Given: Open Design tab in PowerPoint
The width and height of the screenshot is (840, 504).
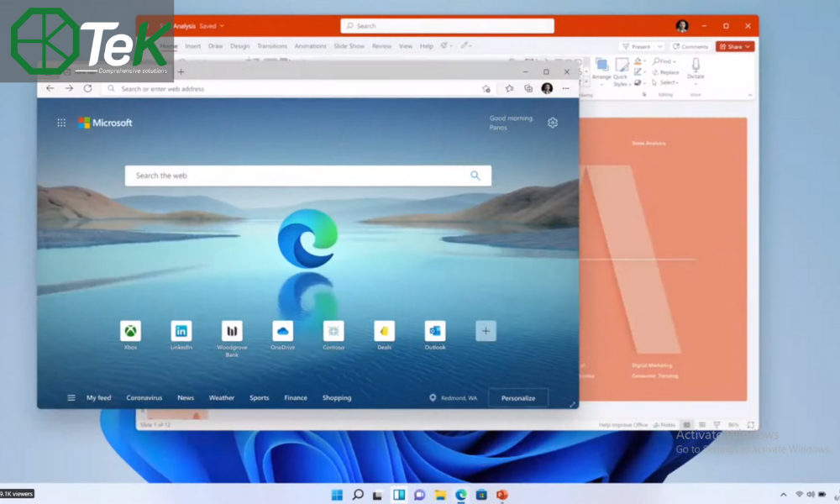Looking at the screenshot, I should (x=240, y=46).
